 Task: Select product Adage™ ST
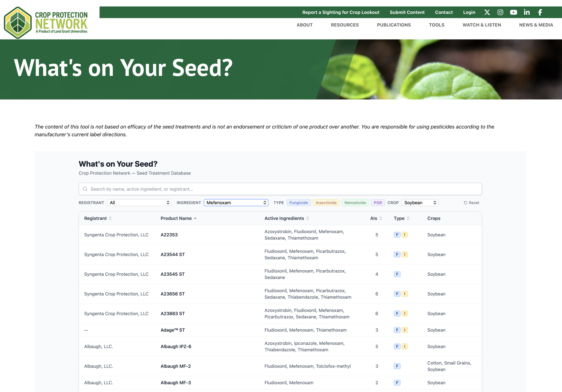click(x=173, y=330)
